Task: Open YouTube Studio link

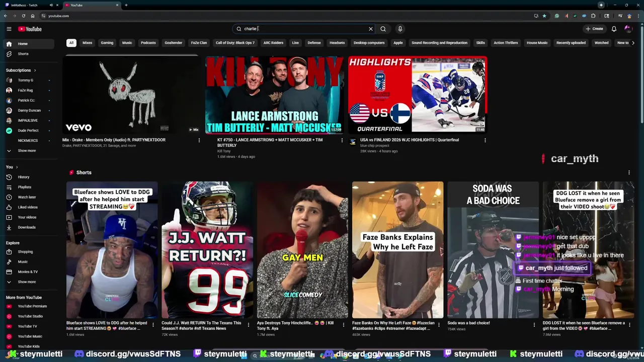Action: tap(29, 316)
